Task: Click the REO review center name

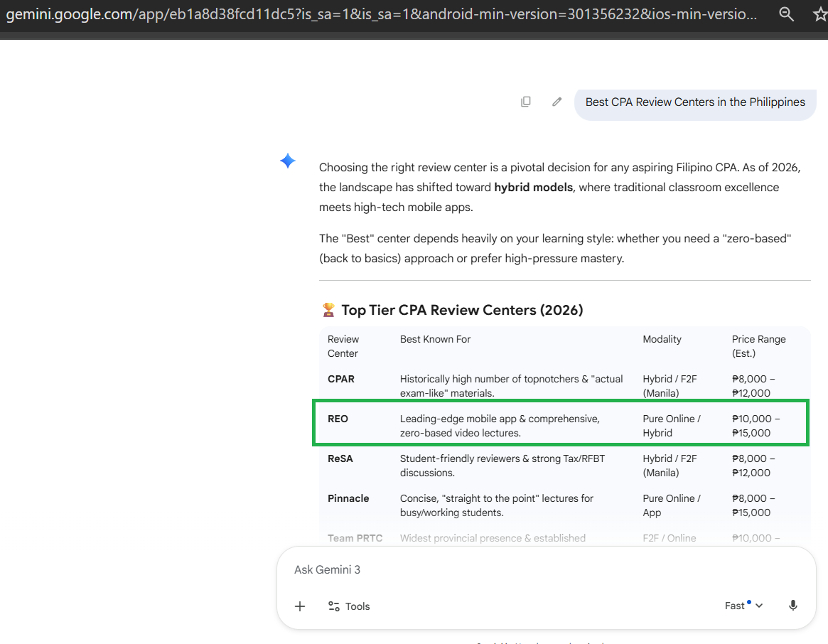Action: [x=338, y=419]
